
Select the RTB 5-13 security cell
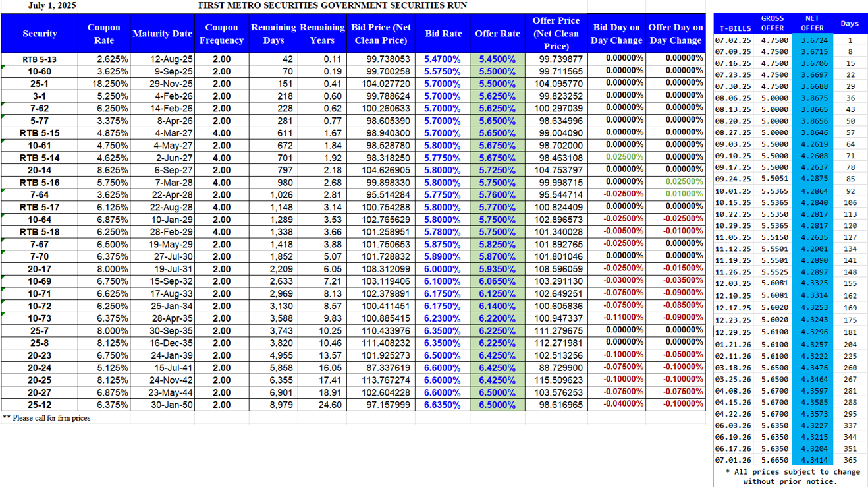point(40,57)
